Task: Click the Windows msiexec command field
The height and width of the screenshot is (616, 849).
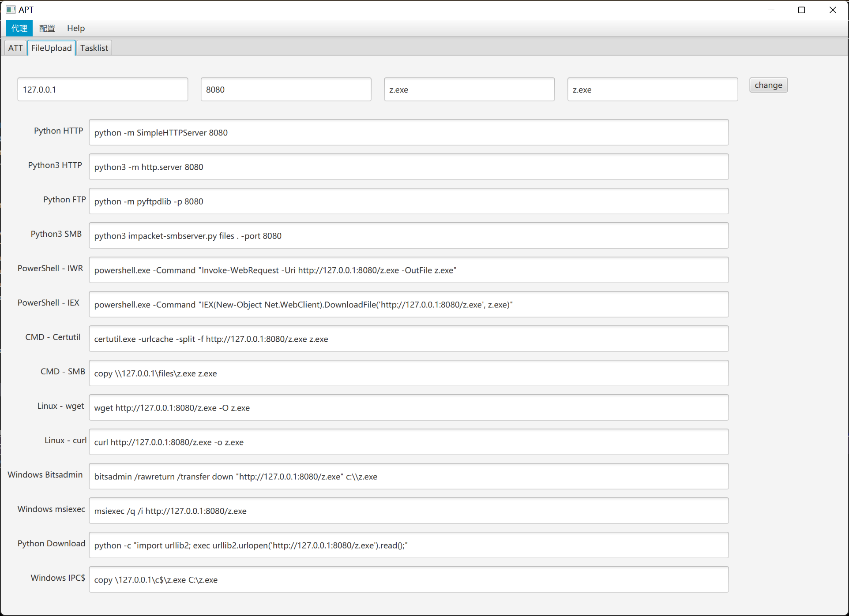Action: tap(408, 511)
